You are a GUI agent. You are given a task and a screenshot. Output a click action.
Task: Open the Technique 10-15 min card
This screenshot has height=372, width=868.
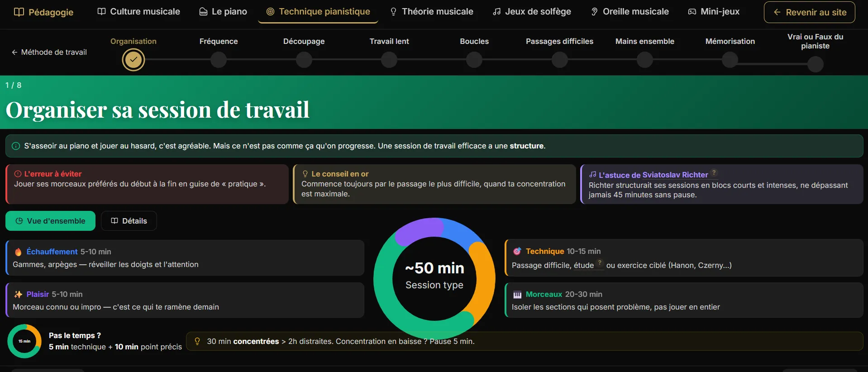684,258
